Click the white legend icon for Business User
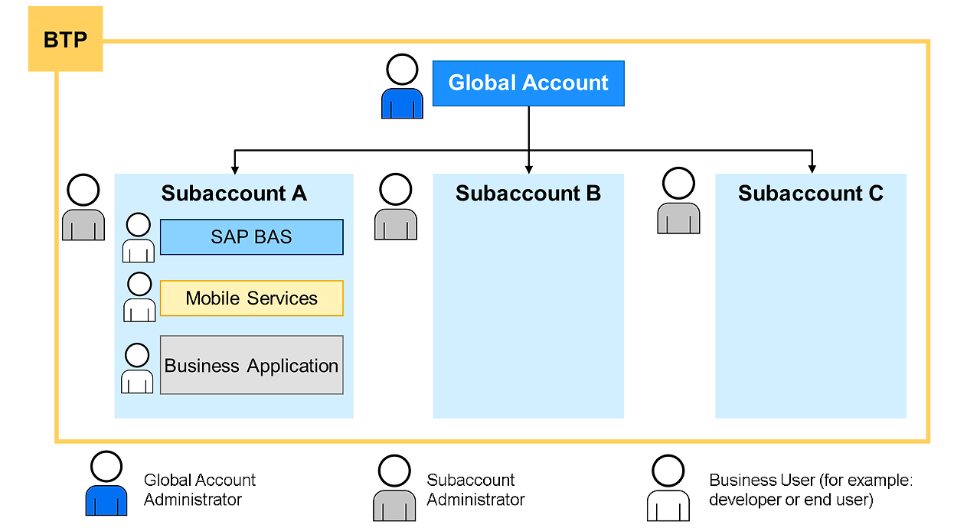 point(668,488)
